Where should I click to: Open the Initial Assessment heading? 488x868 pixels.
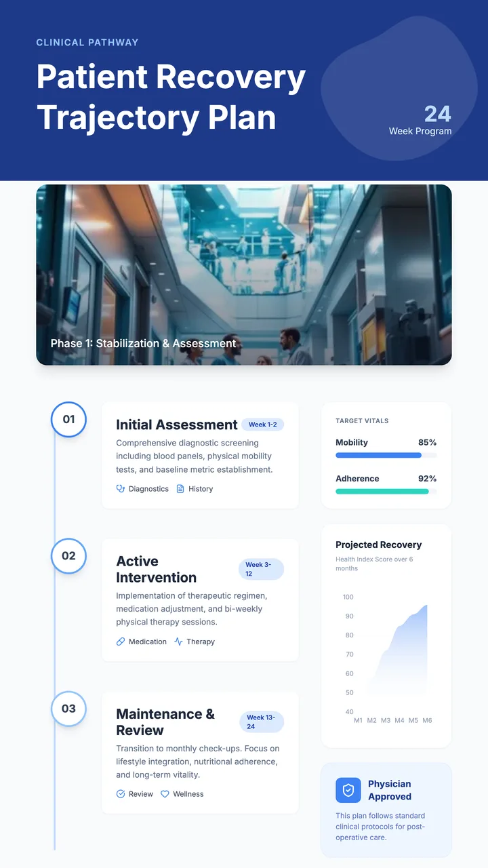177,425
